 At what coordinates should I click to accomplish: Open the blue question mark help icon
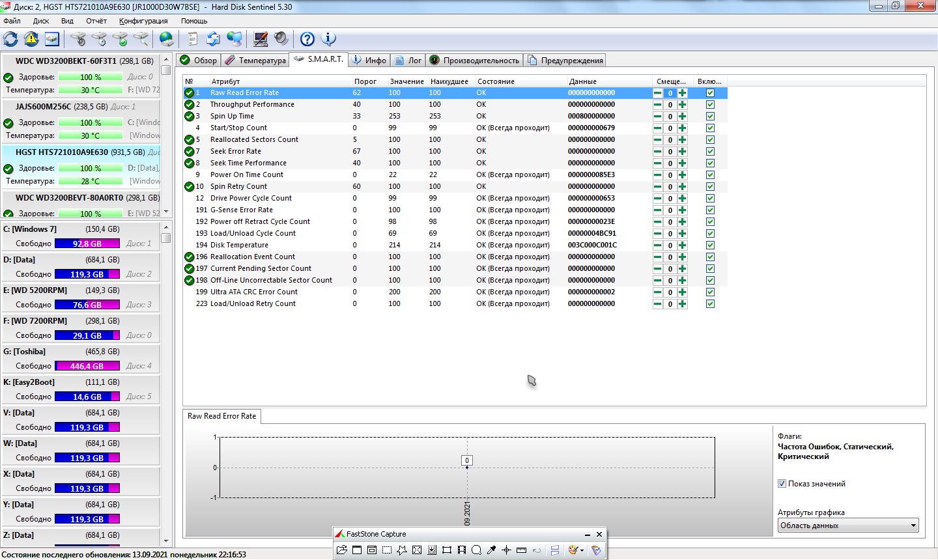pos(307,39)
